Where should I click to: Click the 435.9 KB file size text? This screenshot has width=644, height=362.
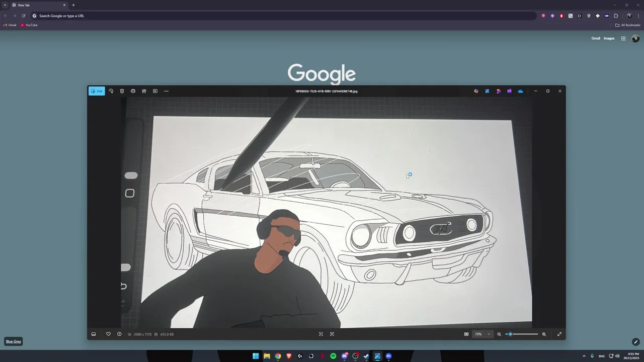point(167,334)
